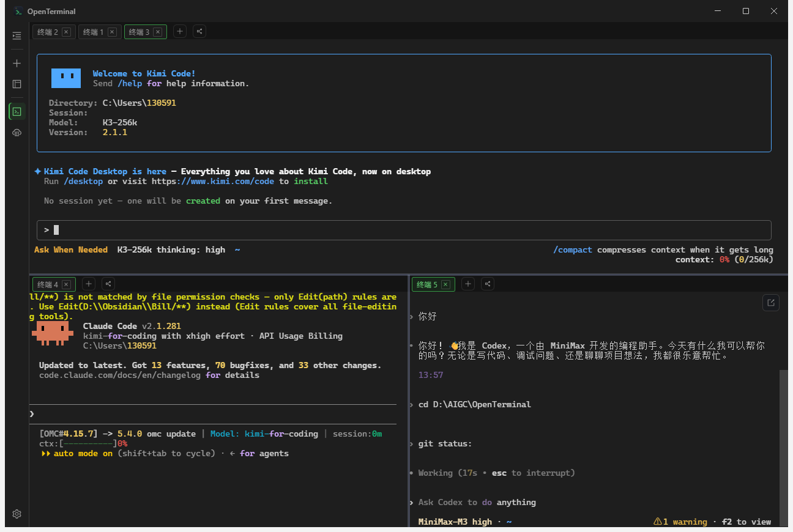Add new tab next to 终端 5
793x532 pixels.
468,284
